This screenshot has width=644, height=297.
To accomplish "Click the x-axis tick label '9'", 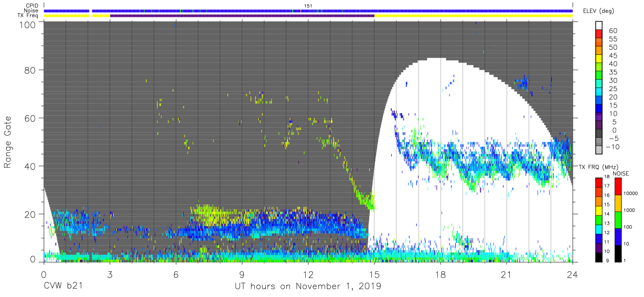I will coord(242,274).
